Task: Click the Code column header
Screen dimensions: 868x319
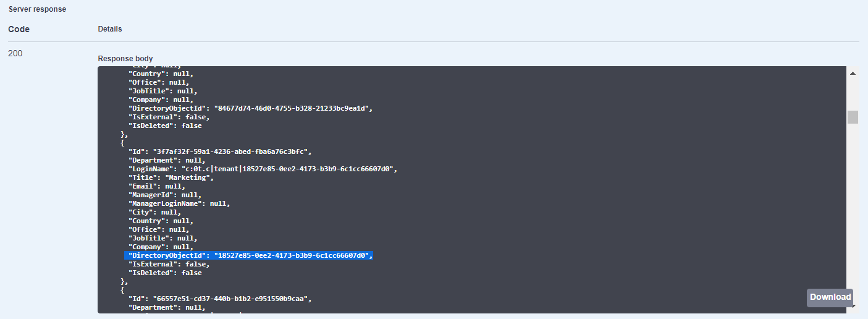Action: click(19, 29)
